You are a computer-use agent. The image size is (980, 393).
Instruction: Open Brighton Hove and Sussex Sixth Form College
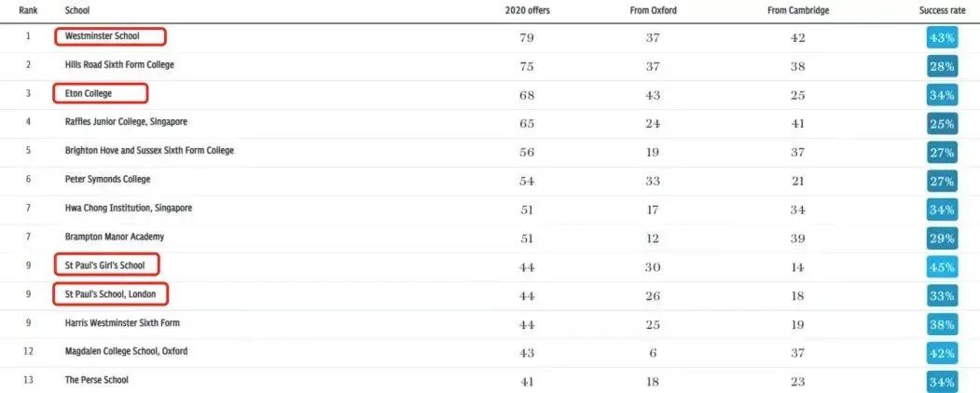click(149, 150)
